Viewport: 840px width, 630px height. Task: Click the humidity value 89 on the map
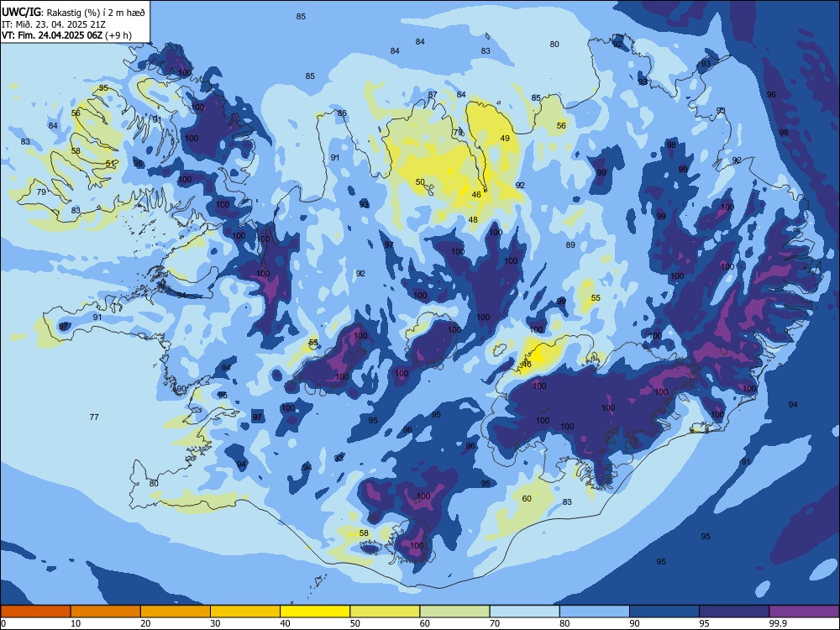pos(570,244)
